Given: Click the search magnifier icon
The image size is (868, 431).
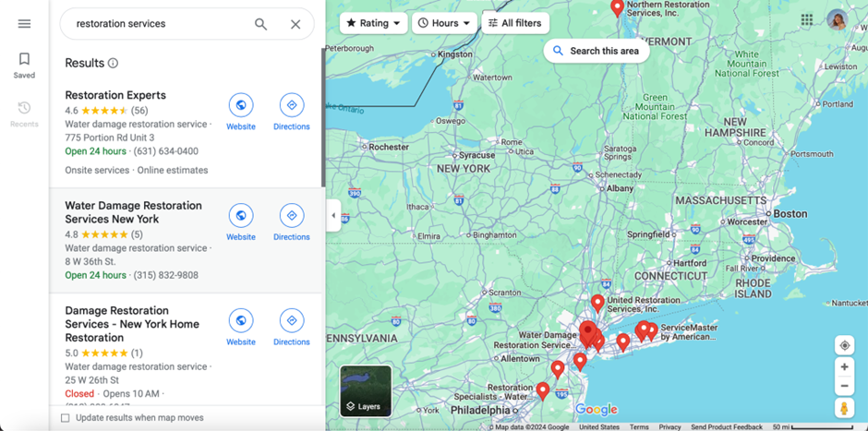Looking at the screenshot, I should coord(260,24).
